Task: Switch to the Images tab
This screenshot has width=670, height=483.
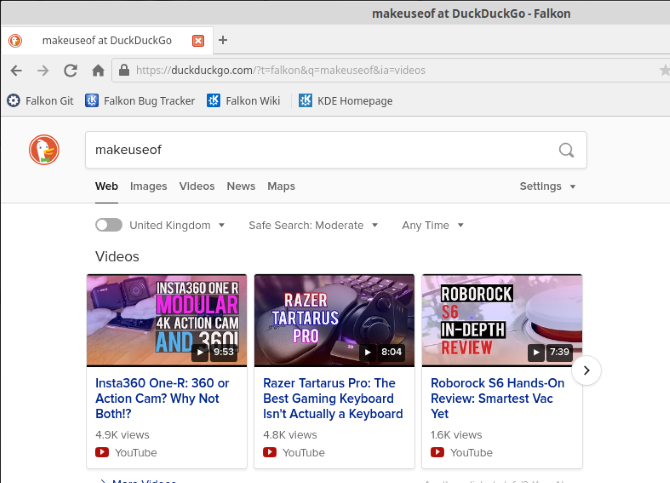Action: click(x=149, y=186)
